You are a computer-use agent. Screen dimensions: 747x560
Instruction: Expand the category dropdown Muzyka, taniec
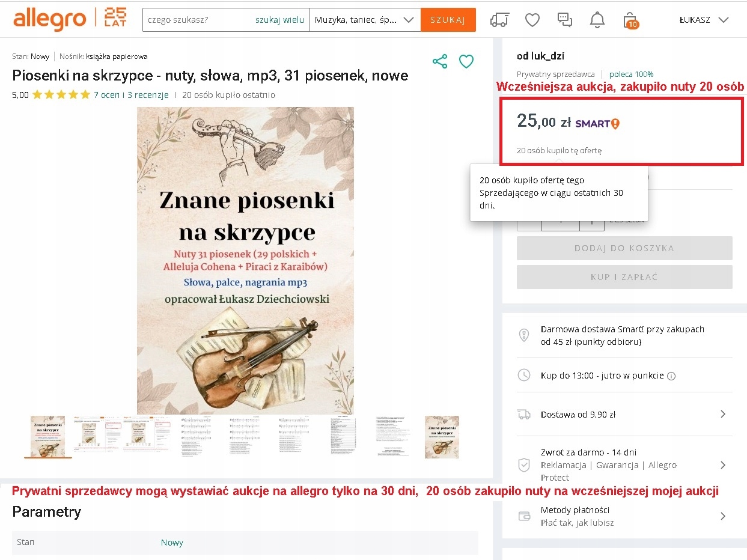365,20
